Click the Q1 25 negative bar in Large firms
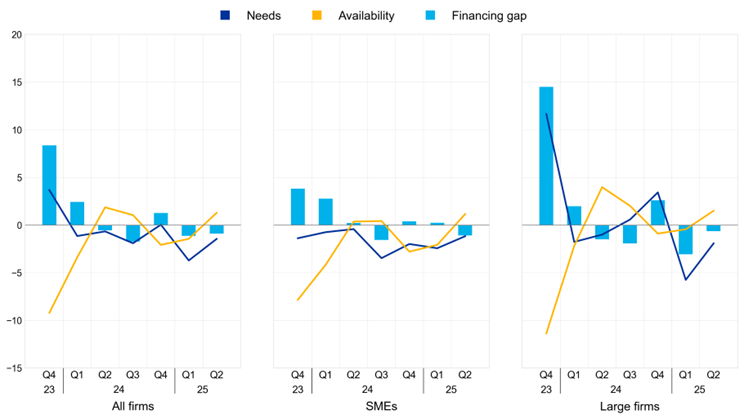This screenshot has width=744, height=419. [x=685, y=240]
